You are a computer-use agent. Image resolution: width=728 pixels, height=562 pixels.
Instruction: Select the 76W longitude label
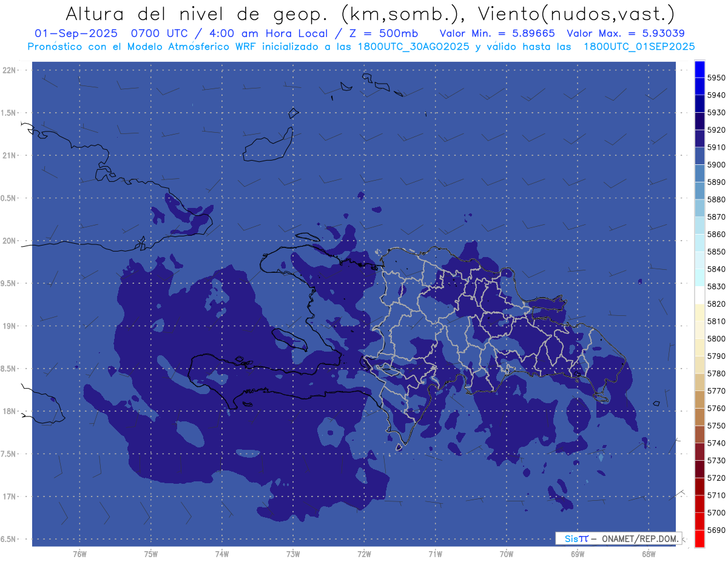(79, 554)
